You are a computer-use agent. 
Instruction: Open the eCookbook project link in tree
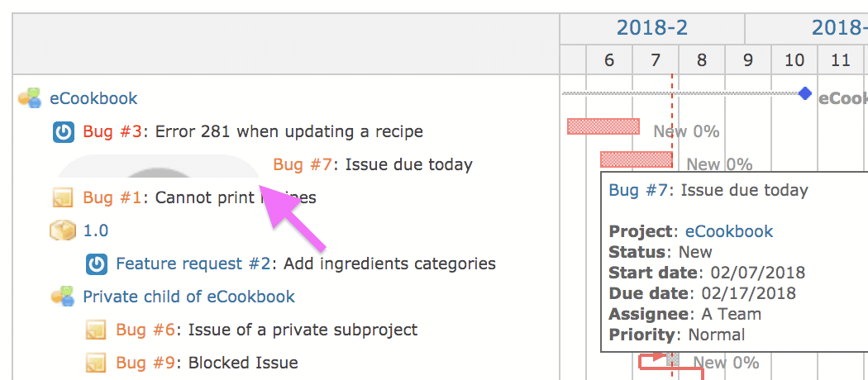coord(93,98)
